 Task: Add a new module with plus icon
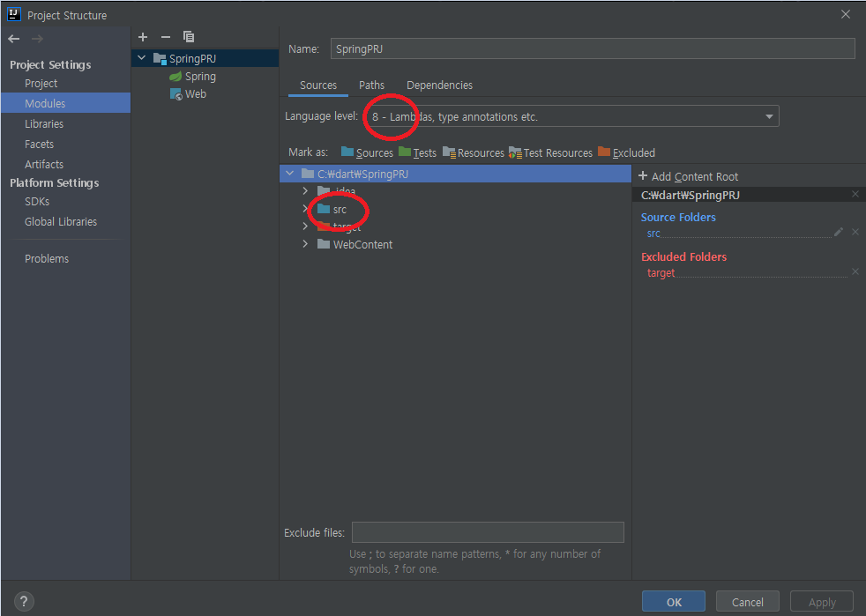point(143,37)
